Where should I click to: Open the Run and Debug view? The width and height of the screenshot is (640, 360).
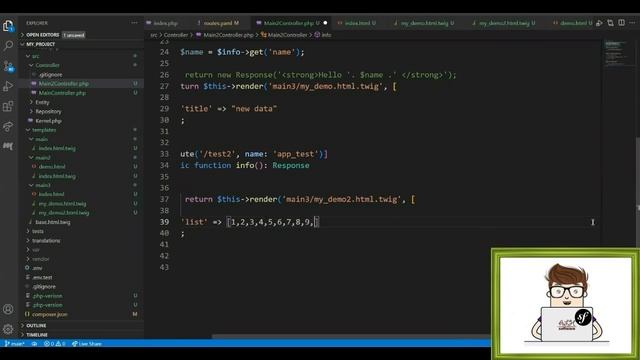[x=8, y=86]
